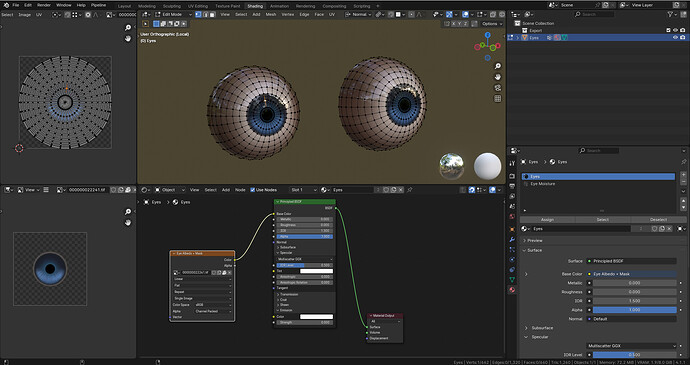Click the material name field Eyes in properties
Screen dimensions: 690x365
581,229
